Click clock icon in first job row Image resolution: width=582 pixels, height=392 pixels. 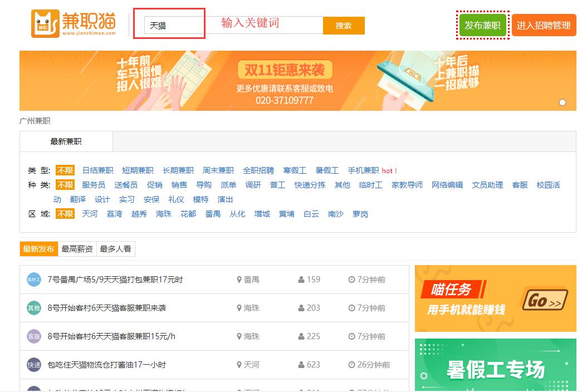pyautogui.click(x=351, y=280)
